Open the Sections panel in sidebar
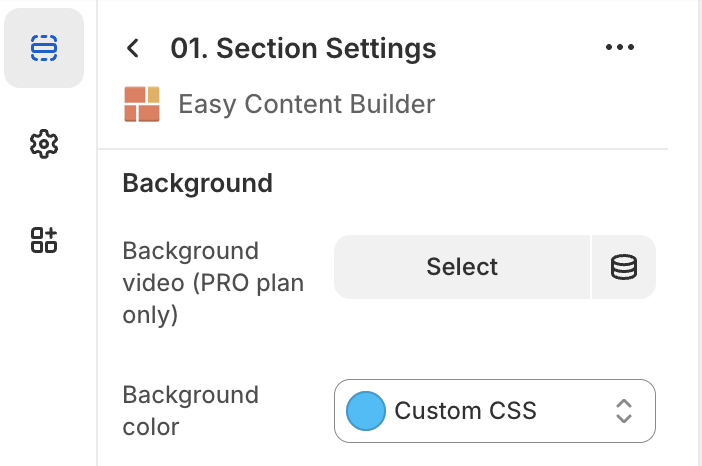This screenshot has width=702, height=466. tap(44, 48)
